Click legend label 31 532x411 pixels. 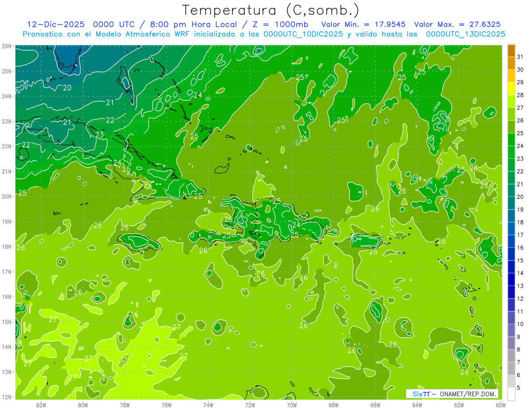click(520, 56)
